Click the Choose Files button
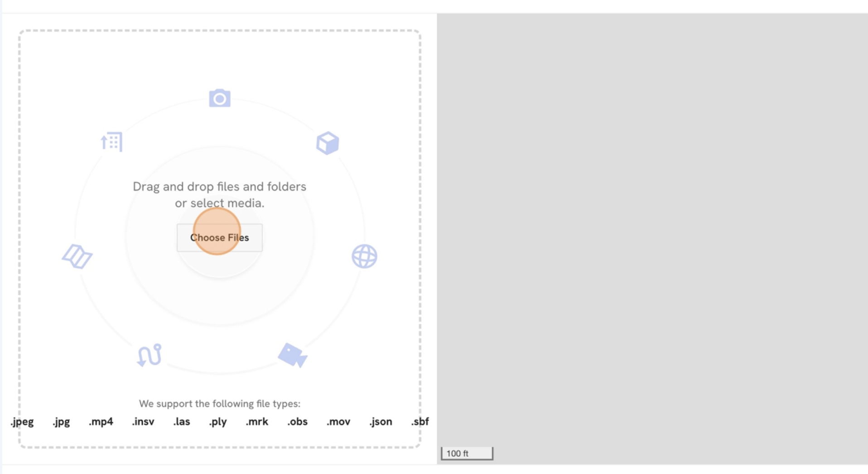 tap(219, 237)
